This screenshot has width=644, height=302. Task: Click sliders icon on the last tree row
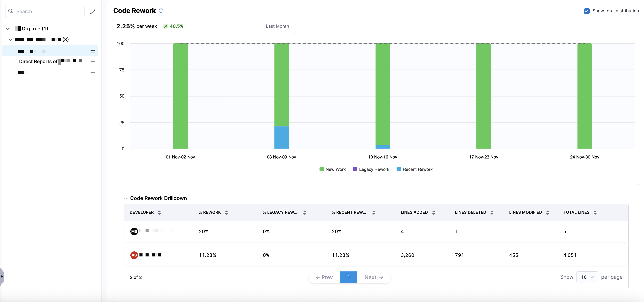tap(93, 73)
